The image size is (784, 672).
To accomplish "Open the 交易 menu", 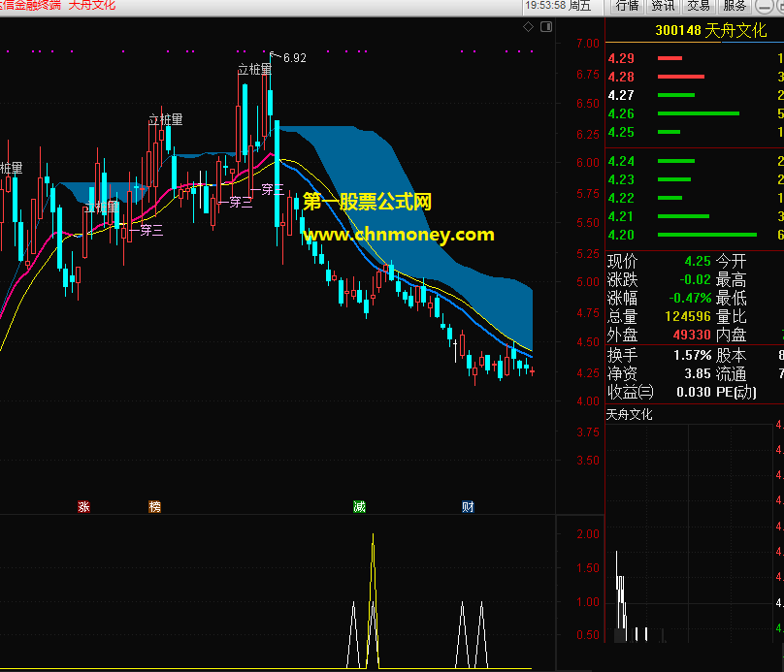I will point(699,6).
